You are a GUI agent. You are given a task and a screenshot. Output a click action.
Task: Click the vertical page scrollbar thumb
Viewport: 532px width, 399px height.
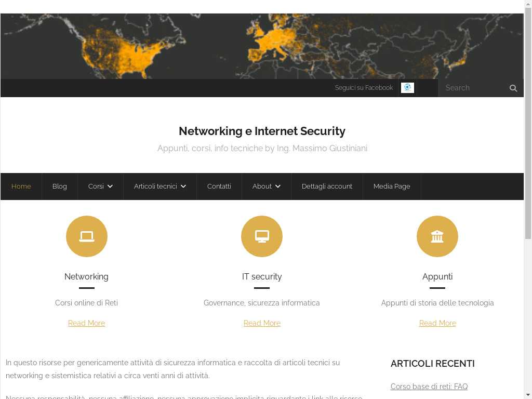click(x=528, y=123)
